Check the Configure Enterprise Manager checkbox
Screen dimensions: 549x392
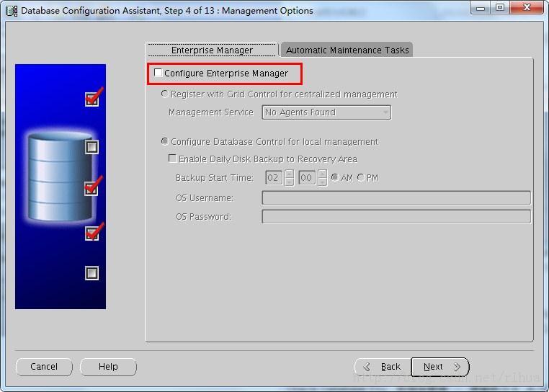click(158, 73)
